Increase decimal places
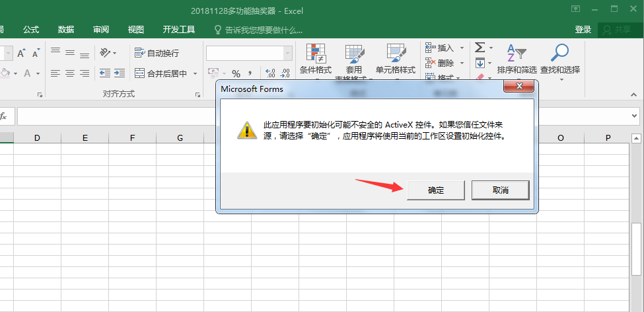Screen dimensions: 644x312 271,73
